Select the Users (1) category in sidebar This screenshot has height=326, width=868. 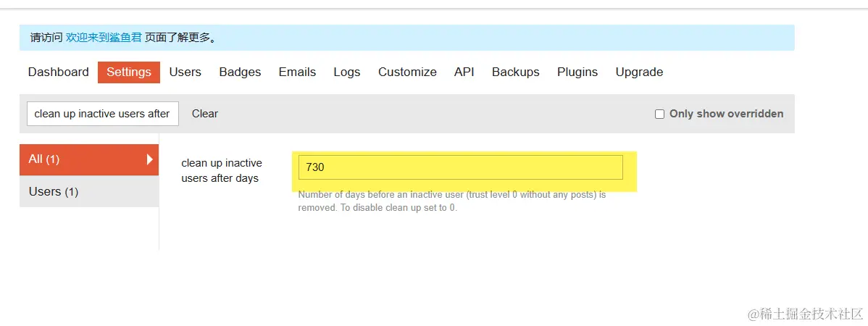[x=89, y=191]
